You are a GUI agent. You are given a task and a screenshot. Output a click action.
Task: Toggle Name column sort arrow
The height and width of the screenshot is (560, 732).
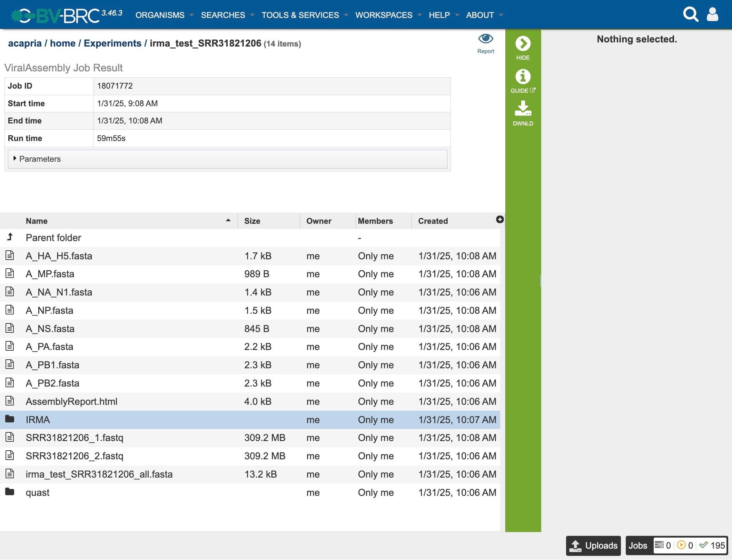228,220
